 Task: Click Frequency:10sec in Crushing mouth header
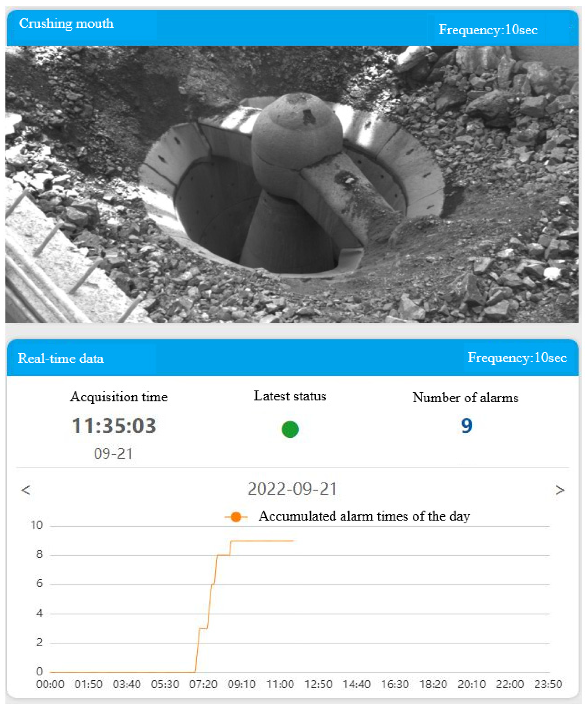[x=488, y=30]
